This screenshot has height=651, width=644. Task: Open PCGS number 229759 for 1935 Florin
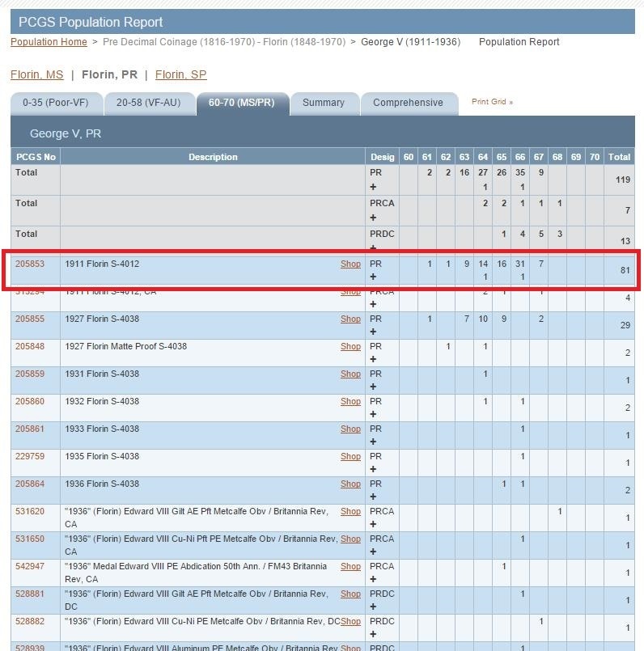(30, 456)
